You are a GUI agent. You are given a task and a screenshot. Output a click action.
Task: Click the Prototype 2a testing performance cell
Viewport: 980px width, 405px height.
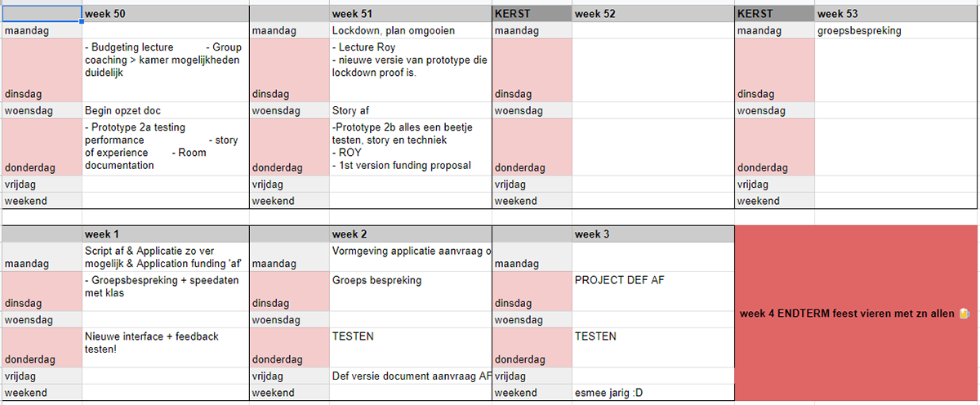point(166,147)
